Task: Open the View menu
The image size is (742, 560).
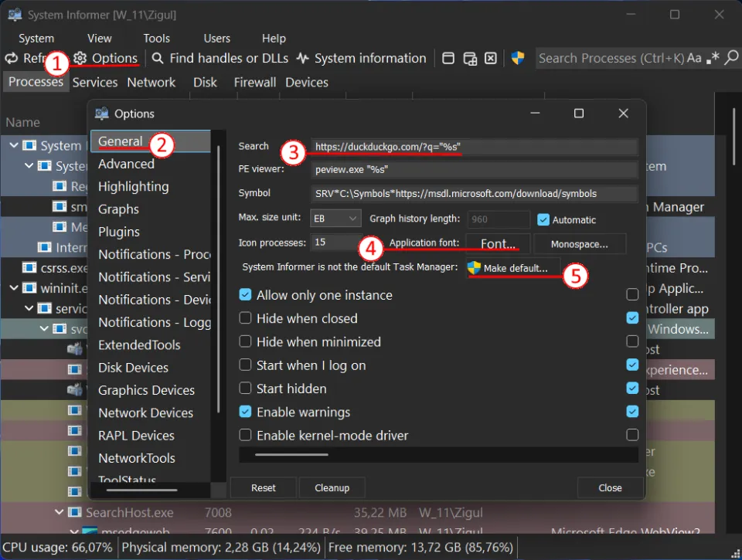Action: pos(100,39)
